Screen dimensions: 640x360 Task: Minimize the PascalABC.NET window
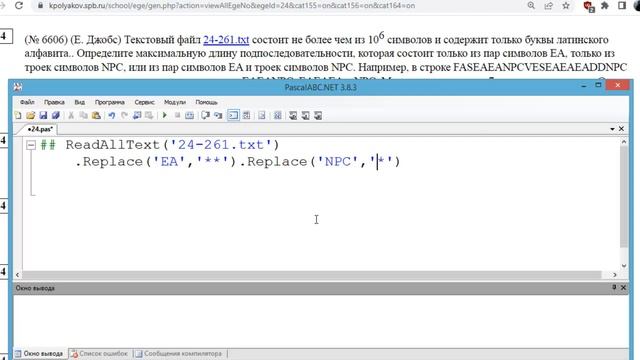[x=584, y=86]
